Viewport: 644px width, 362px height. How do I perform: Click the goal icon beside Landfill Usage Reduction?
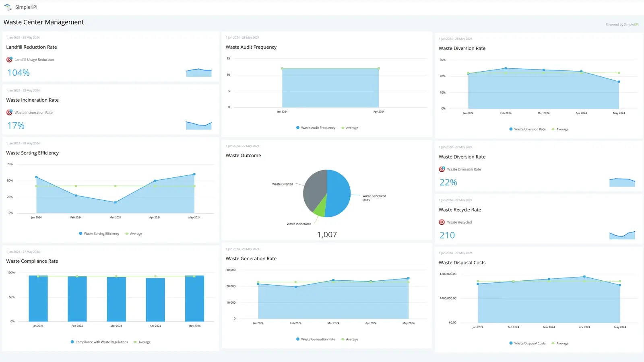9,59
